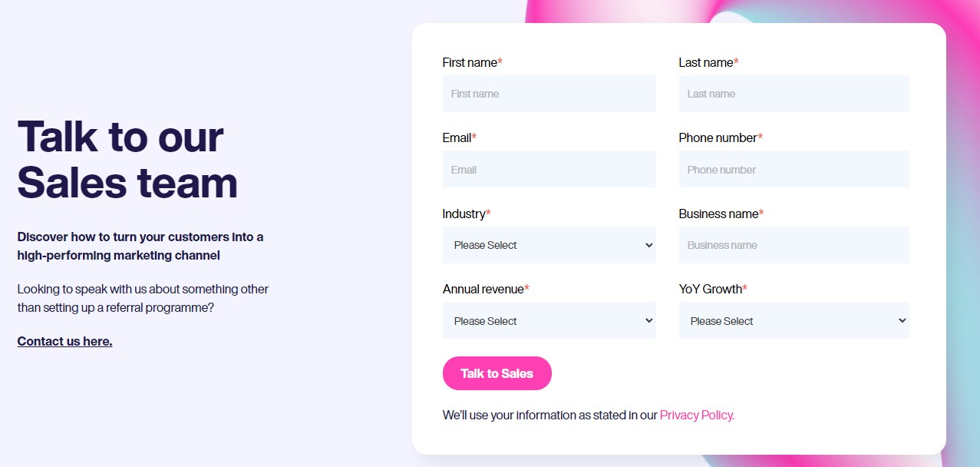Click the Talk to our Sales team heading
The image size is (980, 467).
(127, 160)
